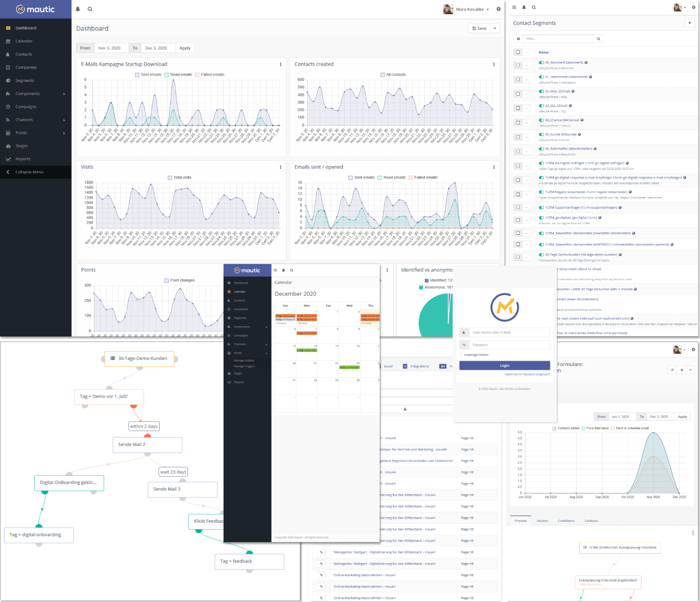Click magnifier button of segment Filter field
700x602 pixels.
pos(598,39)
